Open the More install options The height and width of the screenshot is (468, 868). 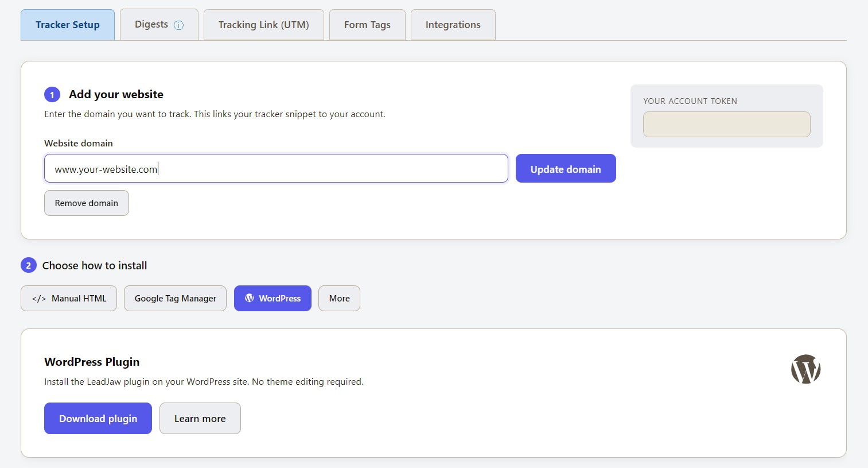(x=339, y=299)
